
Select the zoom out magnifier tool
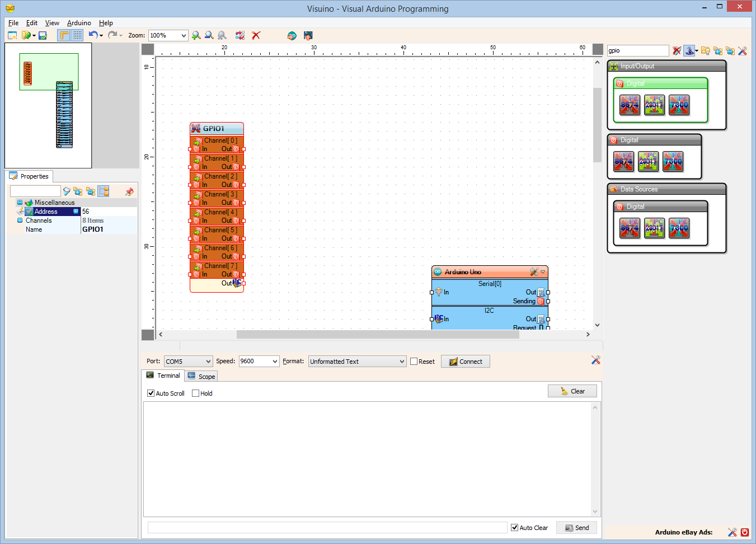click(209, 35)
